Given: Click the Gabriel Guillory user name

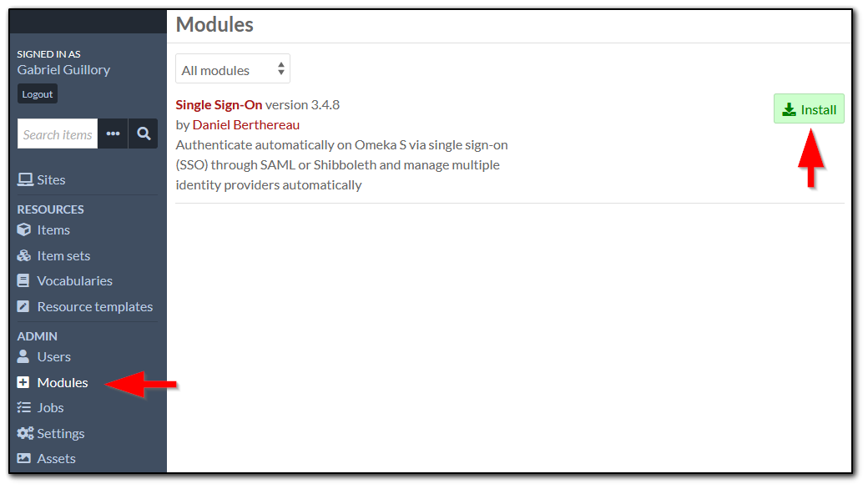Looking at the screenshot, I should point(63,70).
